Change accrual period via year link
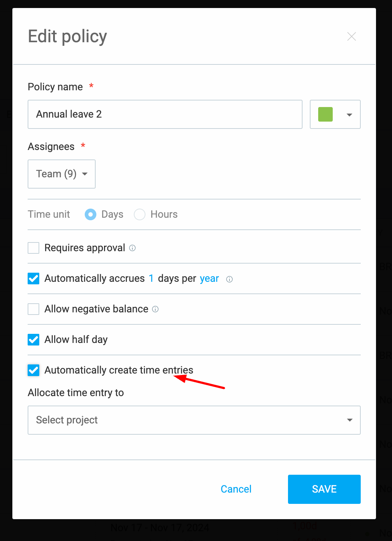 tap(209, 279)
